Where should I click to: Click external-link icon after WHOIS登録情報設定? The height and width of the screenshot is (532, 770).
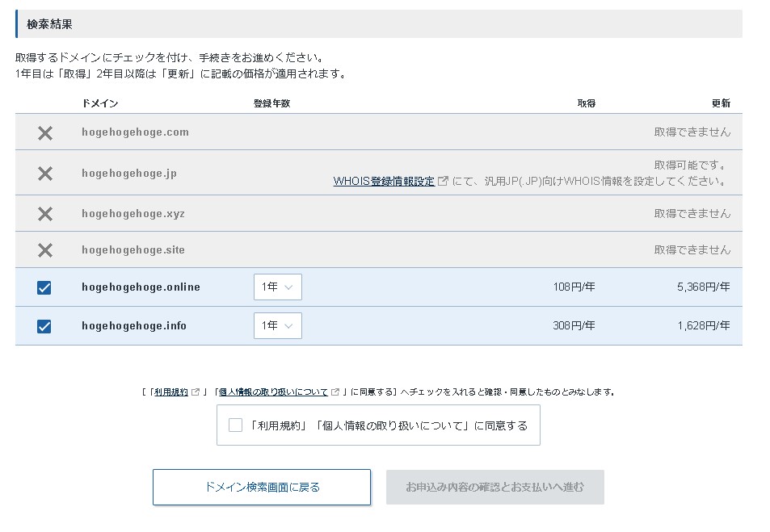click(443, 182)
